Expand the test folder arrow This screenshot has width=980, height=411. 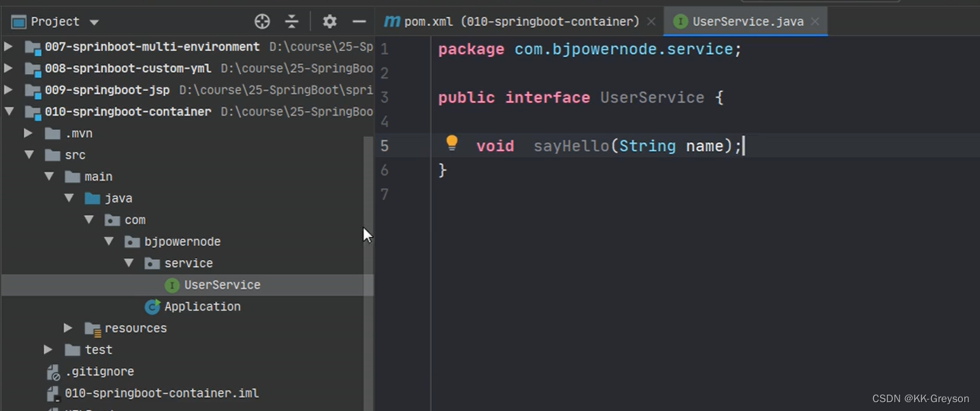coord(48,350)
